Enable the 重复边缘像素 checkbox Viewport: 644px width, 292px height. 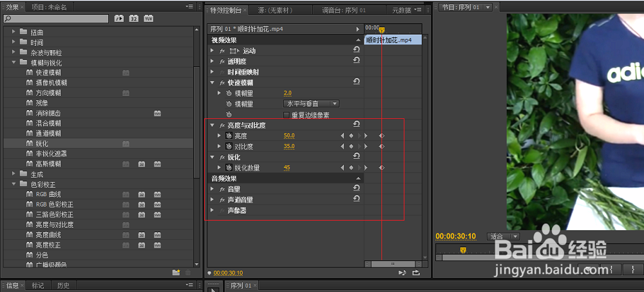pyautogui.click(x=287, y=115)
